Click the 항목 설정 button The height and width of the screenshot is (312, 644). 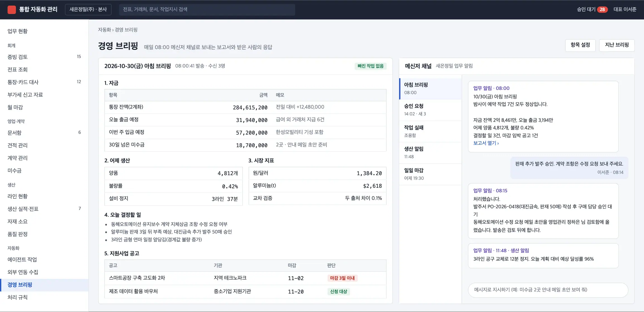580,45
